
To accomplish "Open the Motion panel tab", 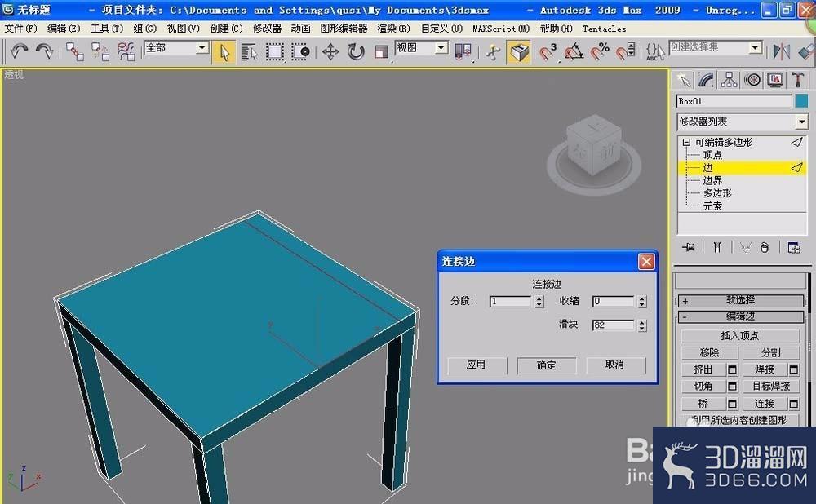I will click(x=752, y=80).
